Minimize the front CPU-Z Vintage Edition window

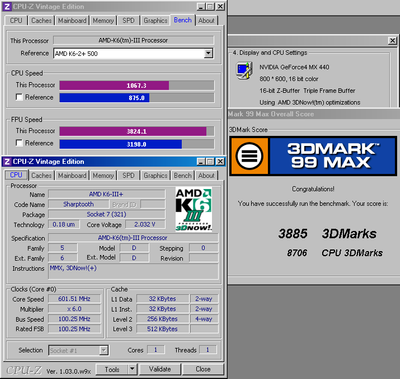201,162
